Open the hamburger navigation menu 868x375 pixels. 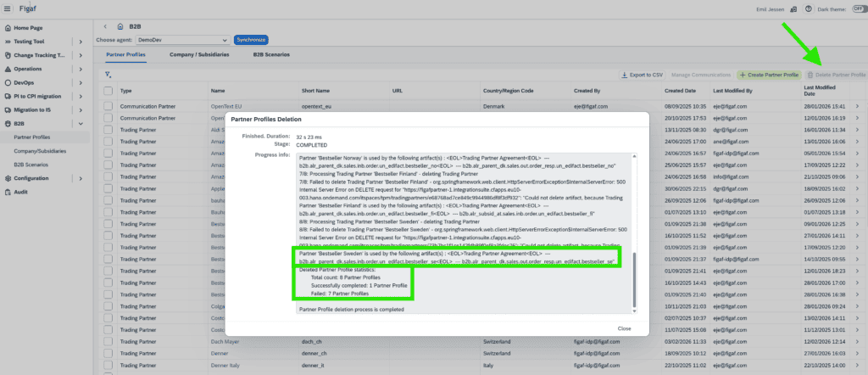(x=7, y=8)
